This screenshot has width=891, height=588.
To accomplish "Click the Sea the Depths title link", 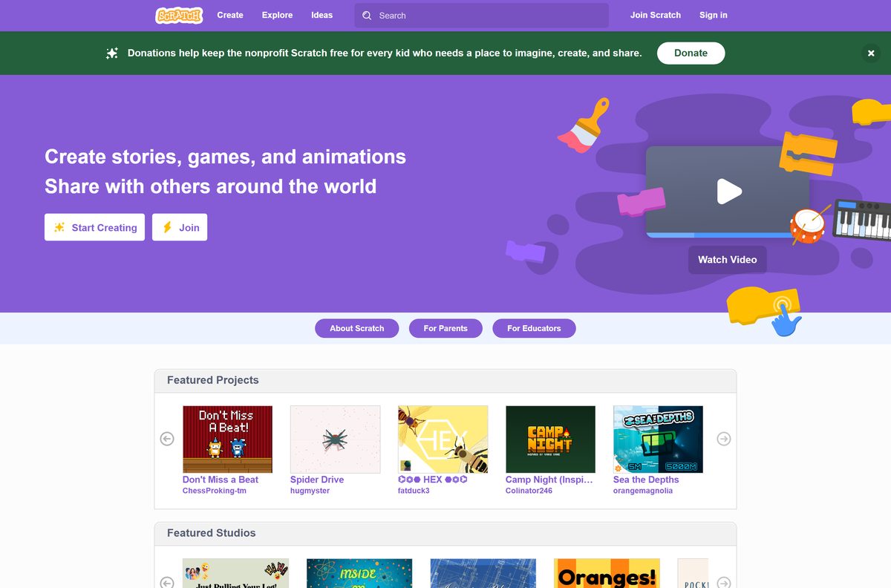I will (x=646, y=480).
